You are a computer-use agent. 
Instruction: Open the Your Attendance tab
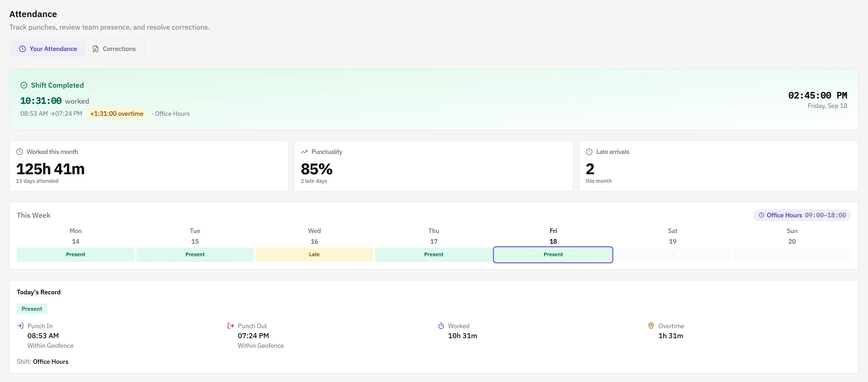click(48, 49)
